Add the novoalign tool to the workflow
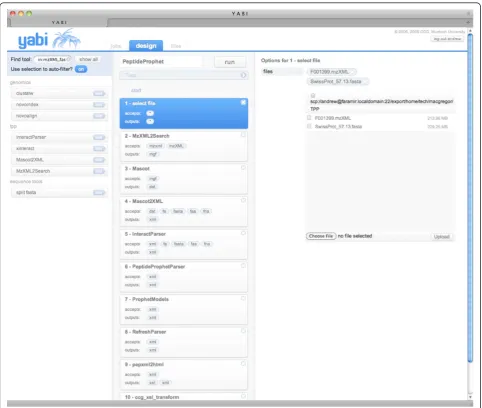Screen dimensions: 482x408 click(99, 116)
